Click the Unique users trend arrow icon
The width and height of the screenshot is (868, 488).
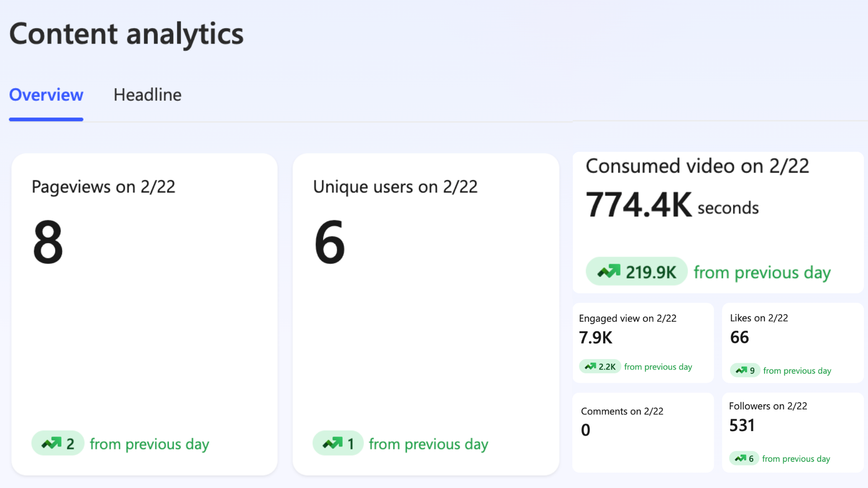pyautogui.click(x=333, y=443)
